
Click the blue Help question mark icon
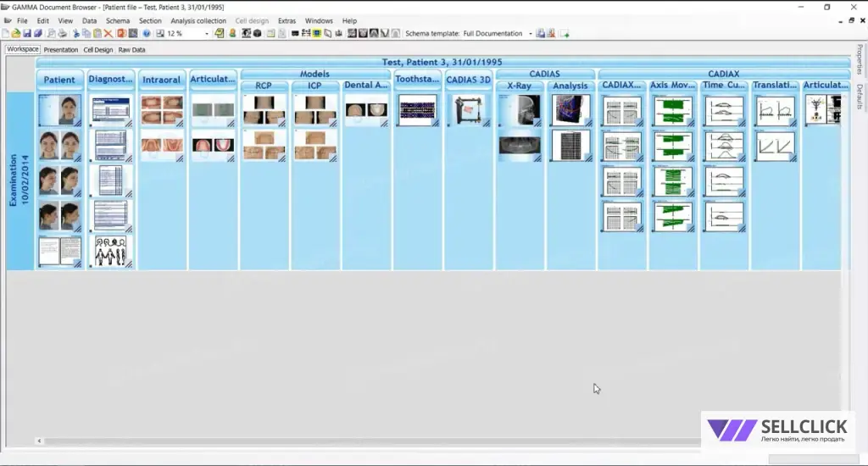coord(147,34)
